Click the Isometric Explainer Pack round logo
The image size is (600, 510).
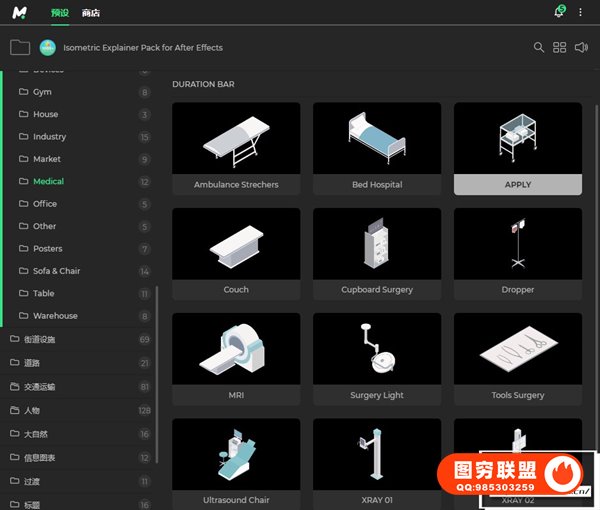click(x=47, y=47)
